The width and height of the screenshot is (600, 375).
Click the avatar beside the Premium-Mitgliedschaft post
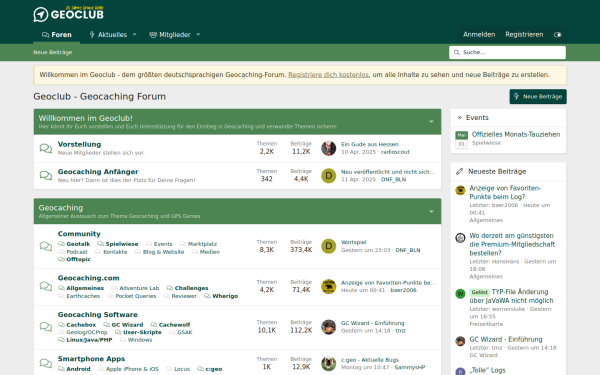pos(460,238)
